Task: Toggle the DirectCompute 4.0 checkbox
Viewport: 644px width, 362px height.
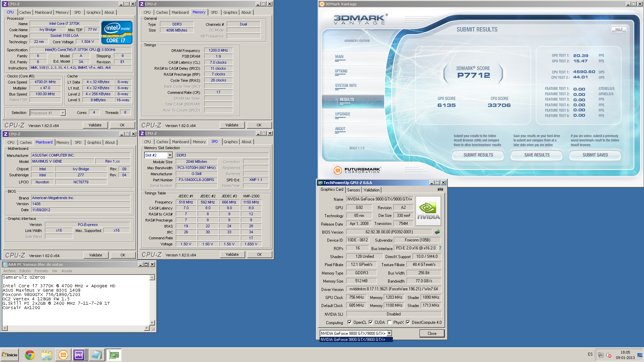Action: (x=408, y=322)
